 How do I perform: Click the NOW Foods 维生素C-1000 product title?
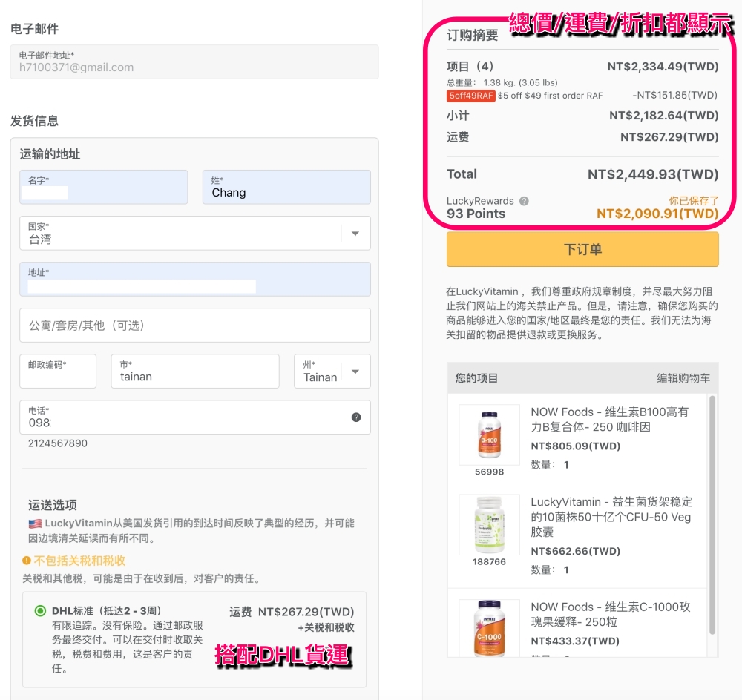click(x=611, y=614)
